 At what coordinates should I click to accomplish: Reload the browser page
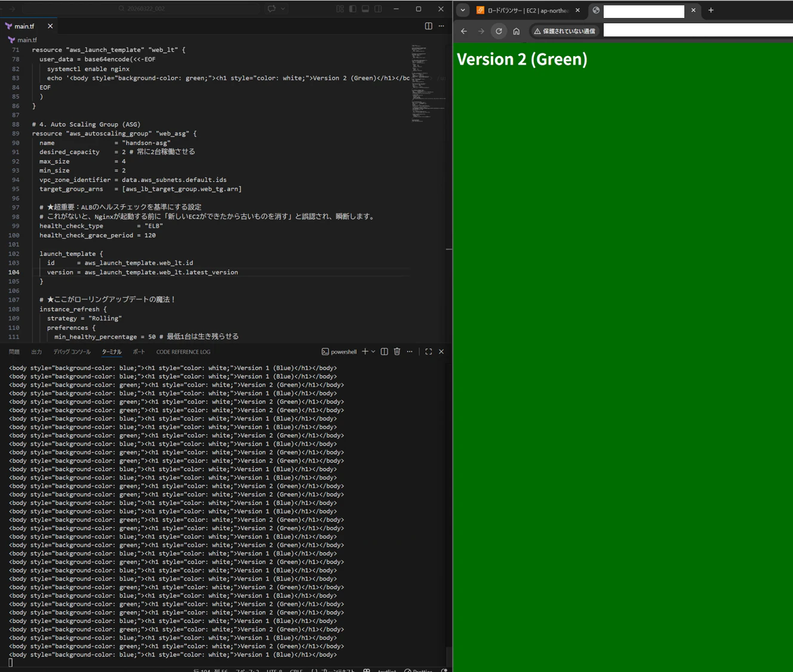pyautogui.click(x=499, y=31)
